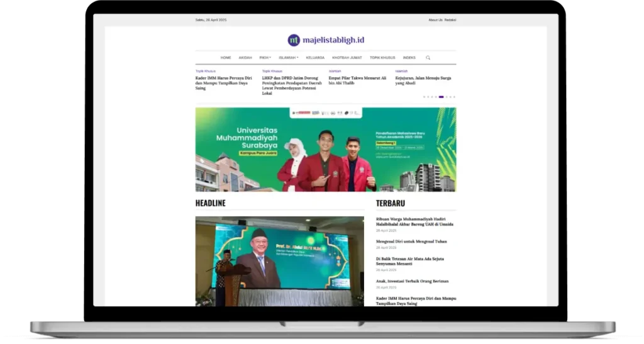This screenshot has width=644, height=344.
Task: Open the KELUARGA menu item
Action: pos(315,58)
